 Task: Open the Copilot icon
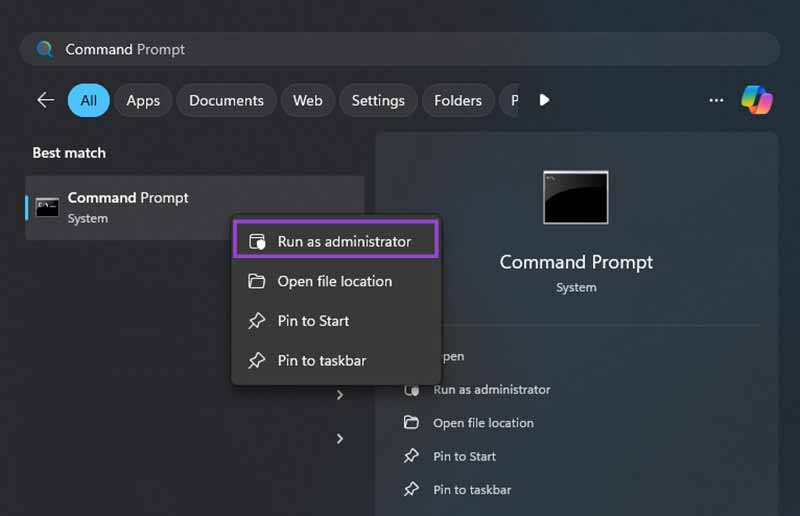(x=757, y=100)
